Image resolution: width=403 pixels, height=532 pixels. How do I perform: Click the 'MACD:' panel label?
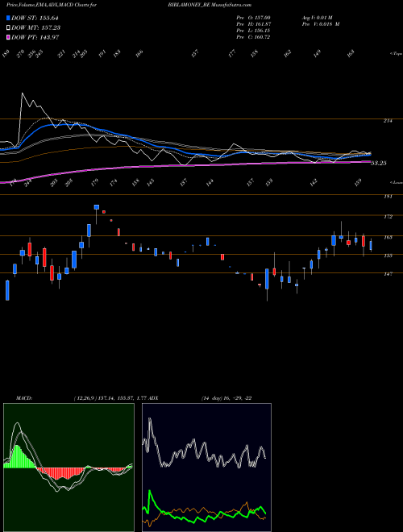[24, 398]
